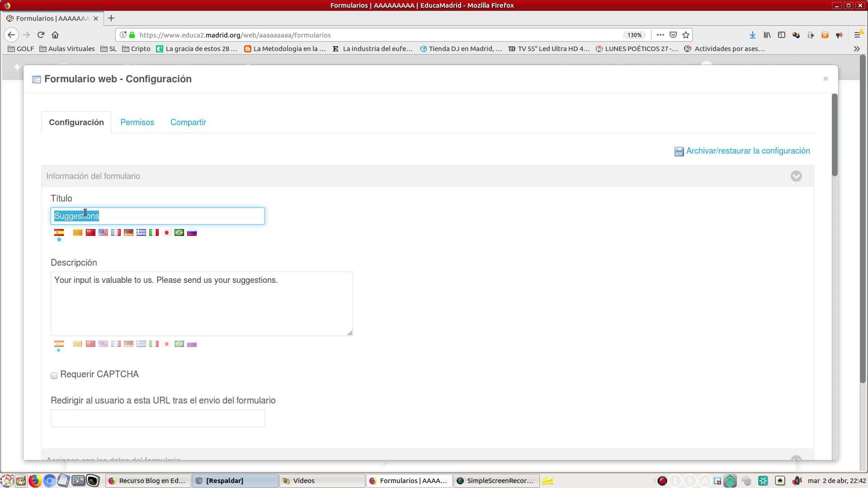The width and height of the screenshot is (868, 488).
Task: Choose the German flag below the title input
Action: coord(128,233)
